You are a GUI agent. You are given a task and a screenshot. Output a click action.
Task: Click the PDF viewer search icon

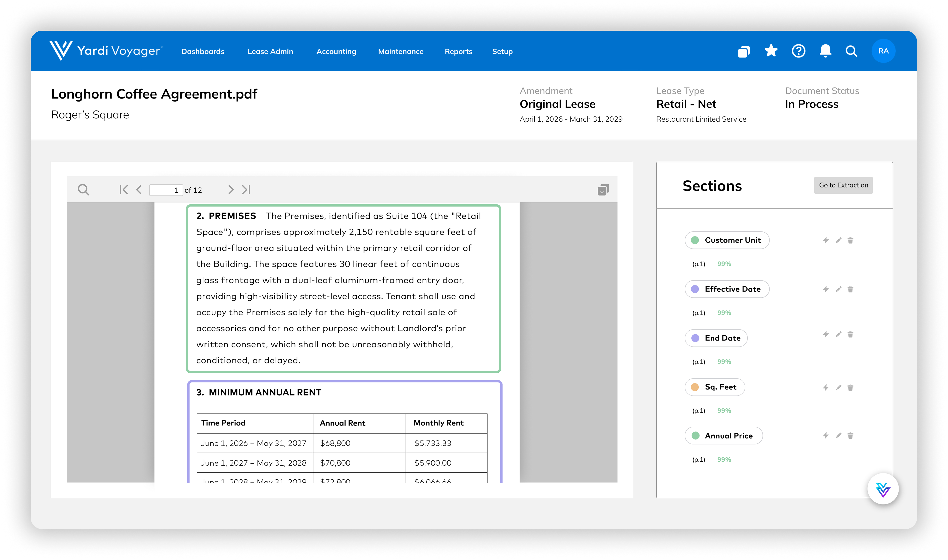point(83,189)
